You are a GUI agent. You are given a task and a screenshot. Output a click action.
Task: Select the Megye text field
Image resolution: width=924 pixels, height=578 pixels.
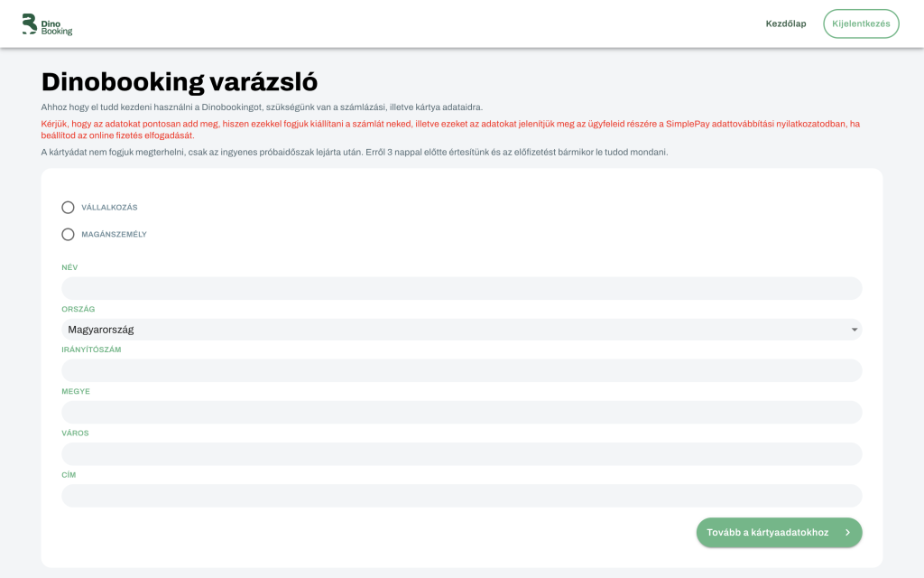click(x=461, y=413)
